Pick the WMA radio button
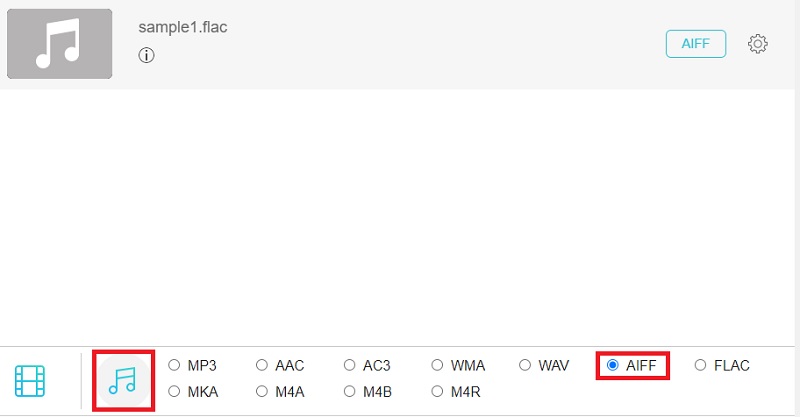Screen dimensions: 800x417 (x=438, y=365)
